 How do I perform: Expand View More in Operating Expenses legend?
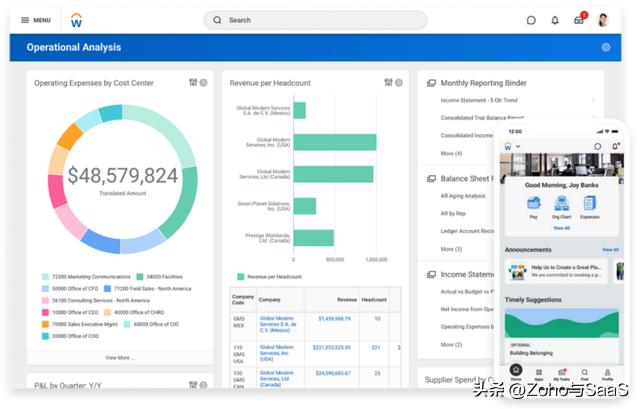(x=119, y=357)
